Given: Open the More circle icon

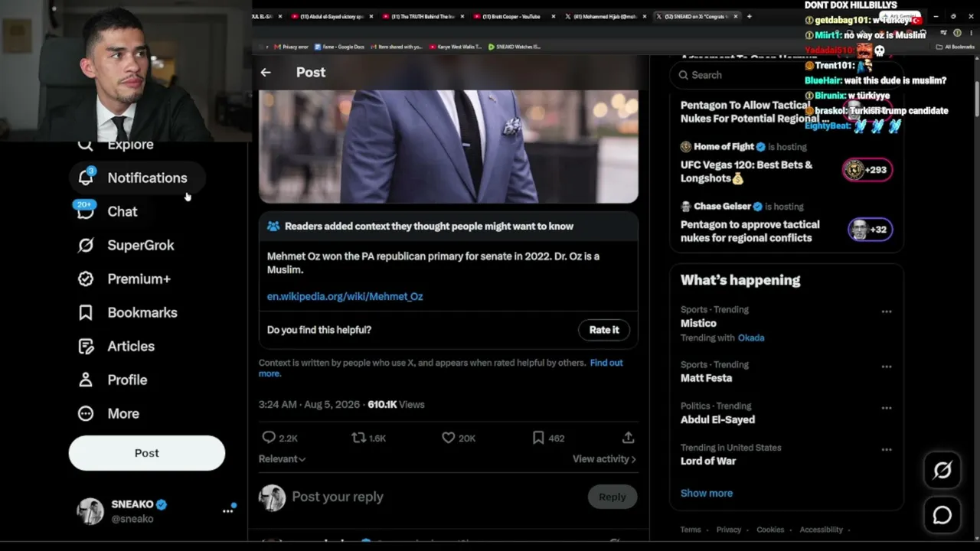Looking at the screenshot, I should [86, 413].
